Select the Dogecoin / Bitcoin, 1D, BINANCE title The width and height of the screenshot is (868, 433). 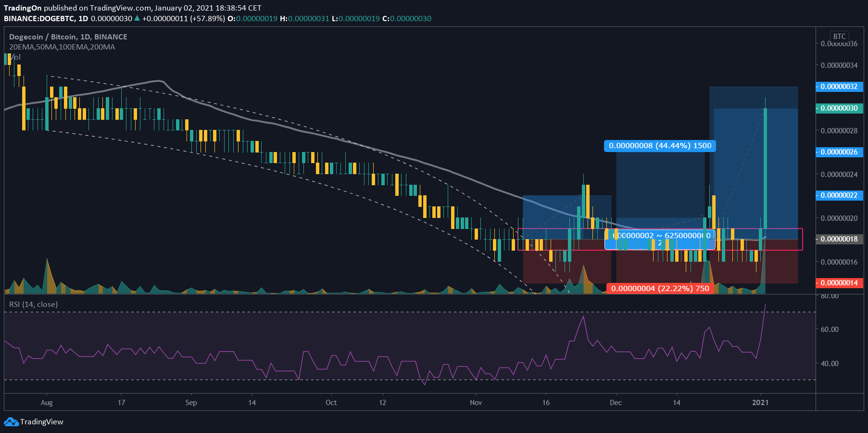pos(68,37)
